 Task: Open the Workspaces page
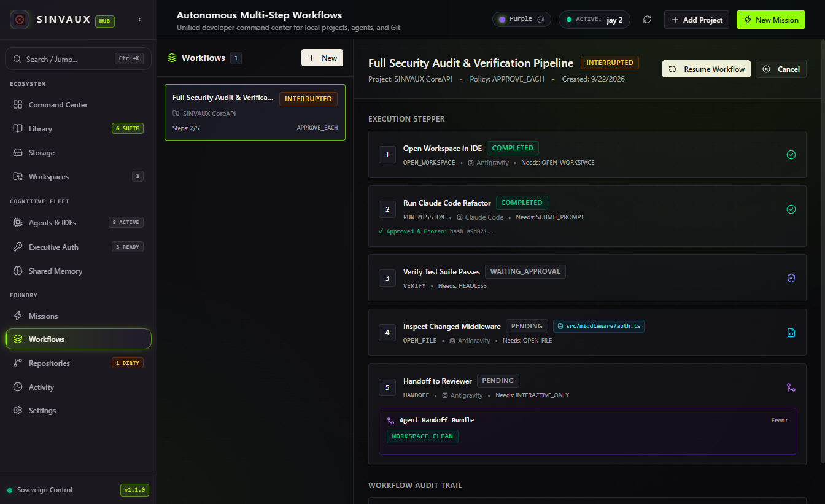[78, 177]
